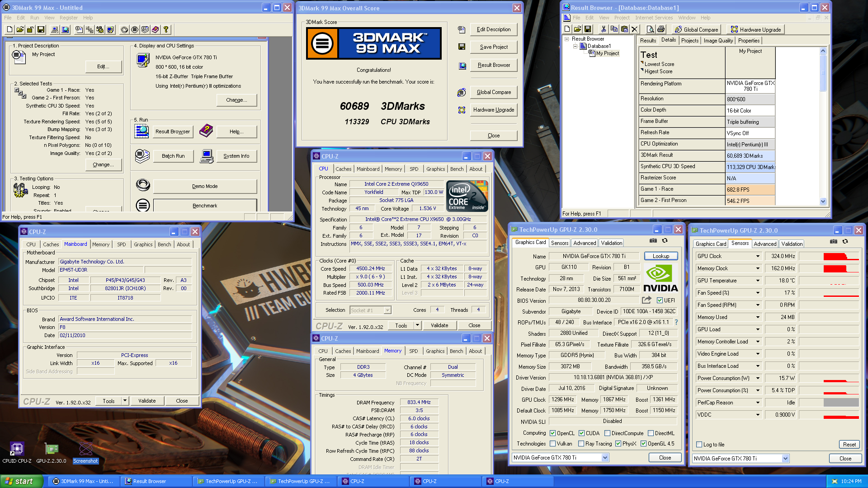Switch to the Image Quality tab in Result Browser
Image resolution: width=868 pixels, height=488 pixels.
tap(718, 41)
